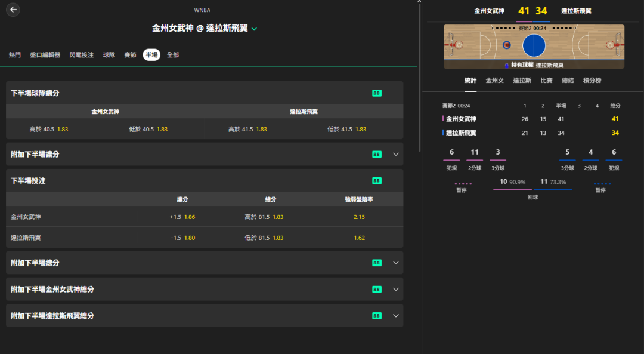The width and height of the screenshot is (644, 354).
Task: Pick 高於 81.5 total at 1.83
Action: coord(264,217)
